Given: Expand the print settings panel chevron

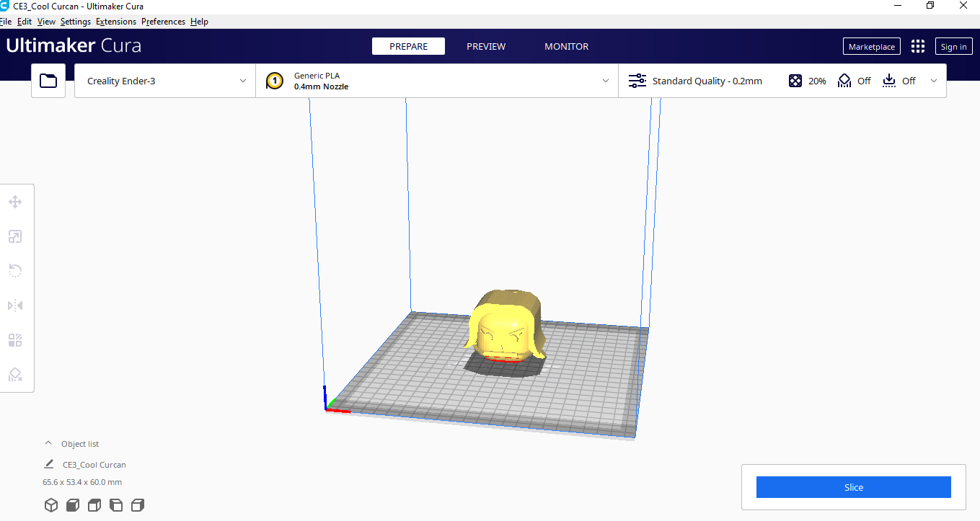Looking at the screenshot, I should click(934, 81).
